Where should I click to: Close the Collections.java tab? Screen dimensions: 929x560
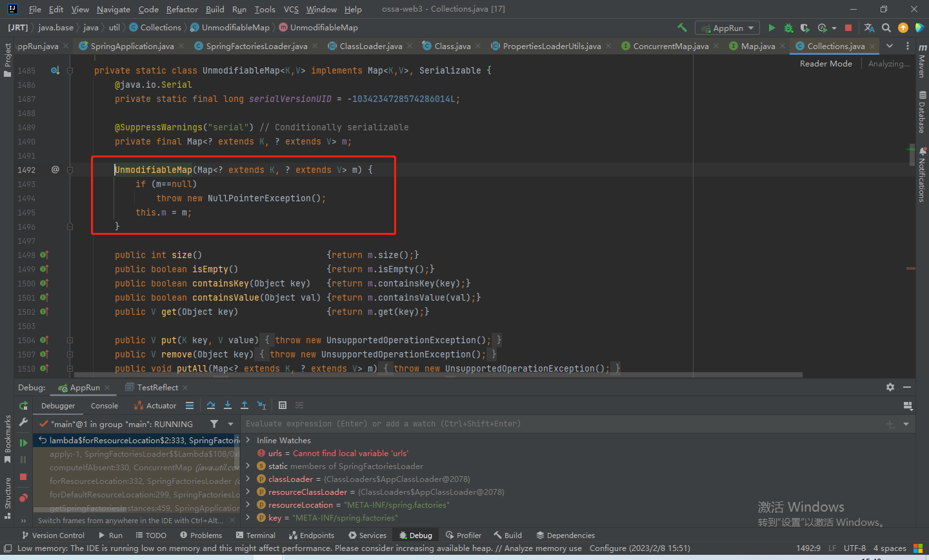[873, 46]
